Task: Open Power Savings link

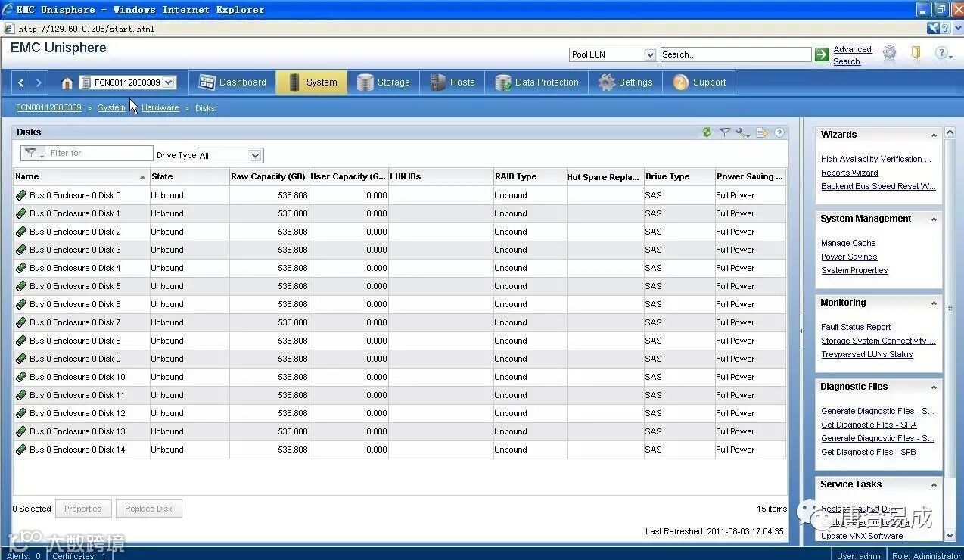Action: 849,257
